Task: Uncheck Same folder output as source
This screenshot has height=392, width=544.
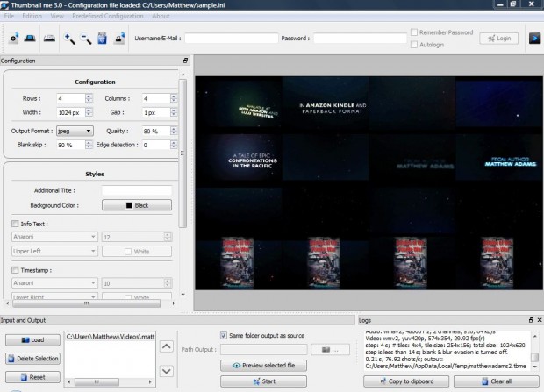Action: pos(224,336)
